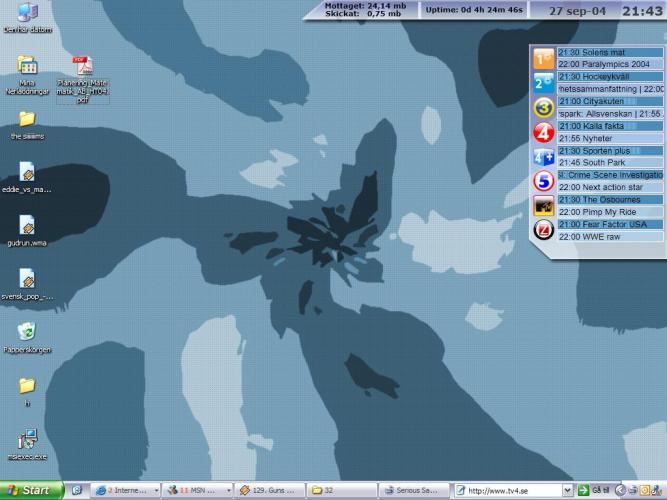Click the SVT2 channel logo
Image resolution: width=667 pixels, height=500 pixels.
(543, 83)
